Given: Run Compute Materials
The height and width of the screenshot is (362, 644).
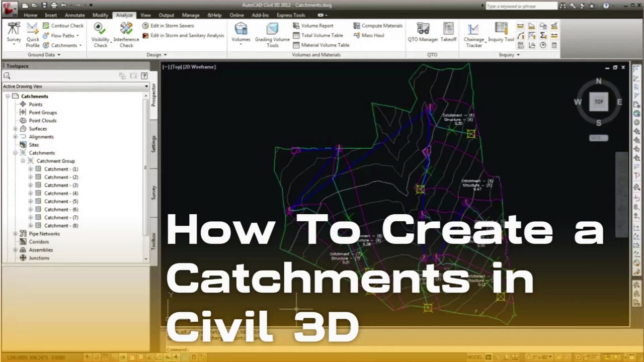Looking at the screenshot, I should [378, 26].
